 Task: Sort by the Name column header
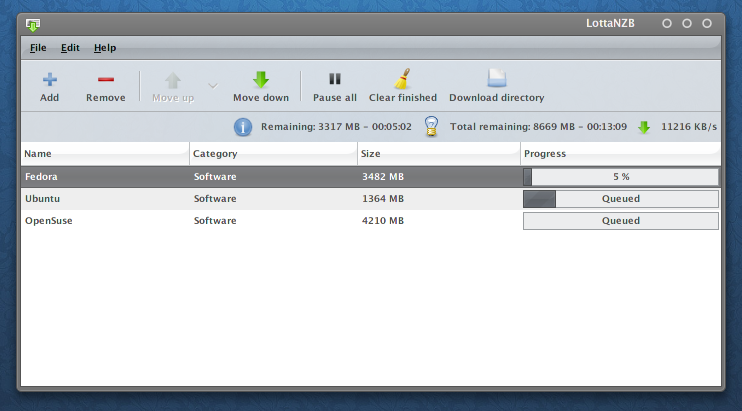coord(105,154)
